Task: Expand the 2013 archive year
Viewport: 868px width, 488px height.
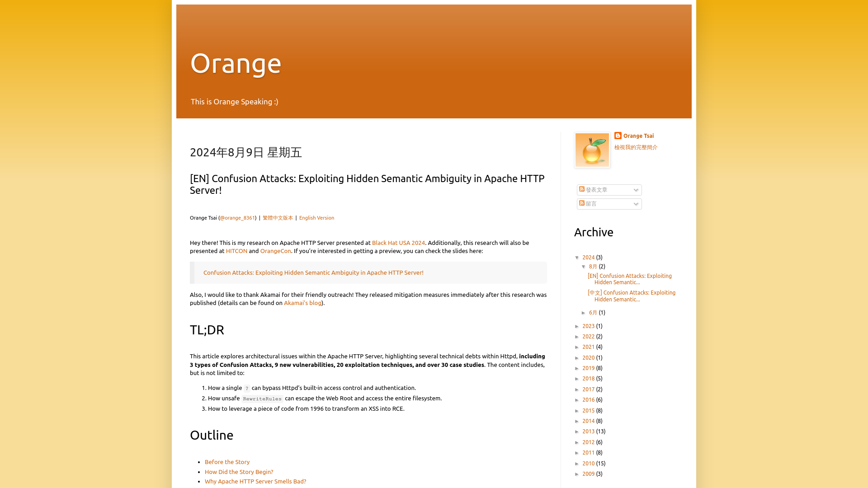Action: click(578, 432)
